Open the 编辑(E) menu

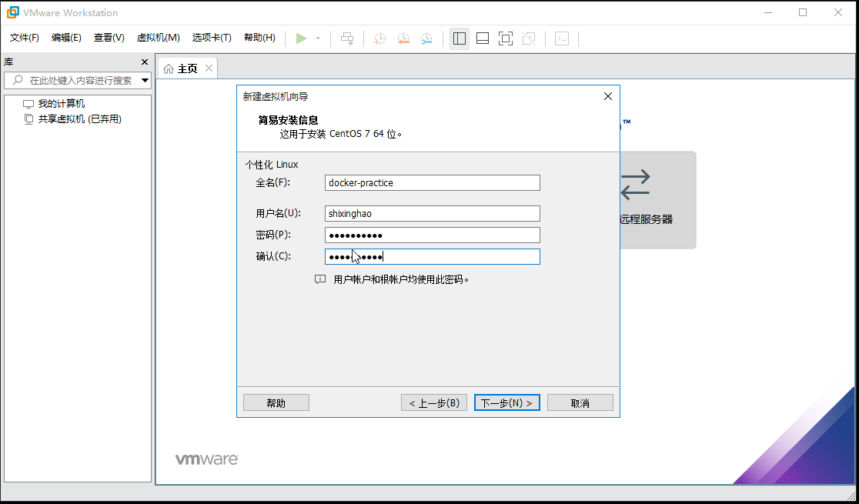[66, 38]
